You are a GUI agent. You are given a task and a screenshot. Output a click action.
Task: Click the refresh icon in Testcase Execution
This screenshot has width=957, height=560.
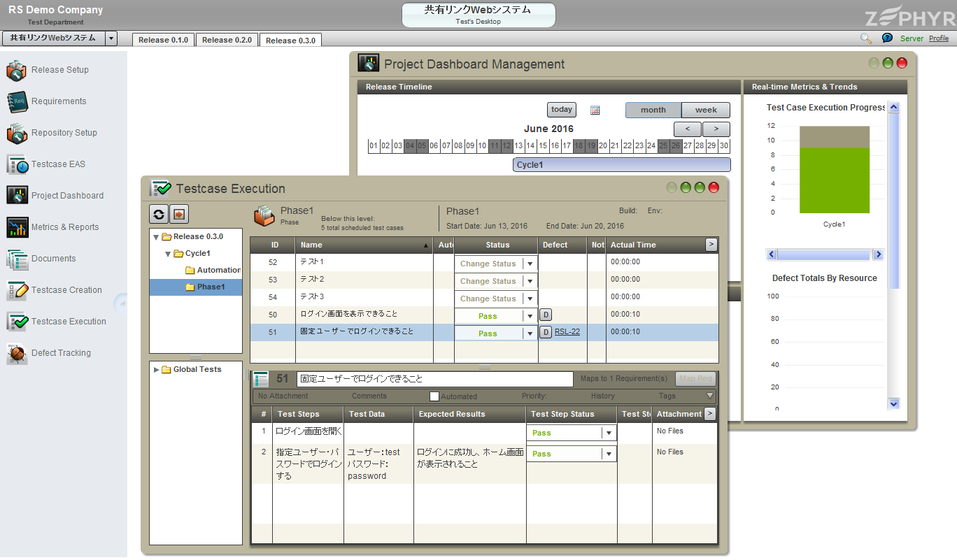159,214
